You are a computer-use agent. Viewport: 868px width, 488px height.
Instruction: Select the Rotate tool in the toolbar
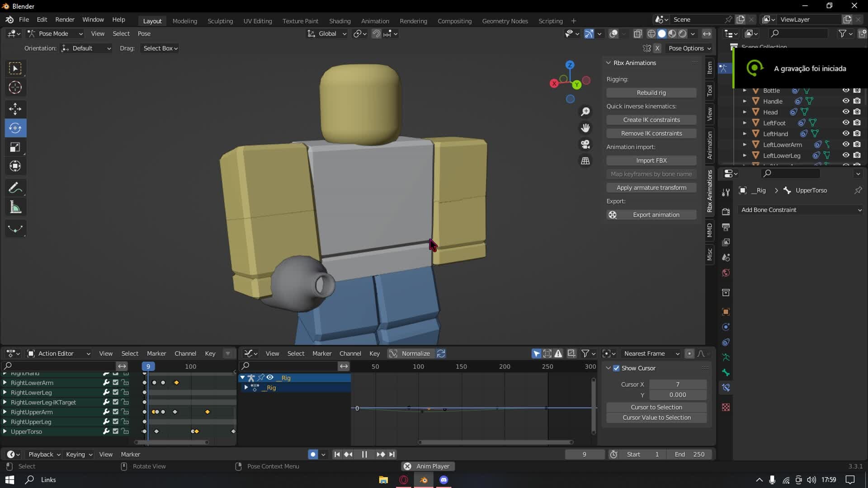click(x=15, y=128)
